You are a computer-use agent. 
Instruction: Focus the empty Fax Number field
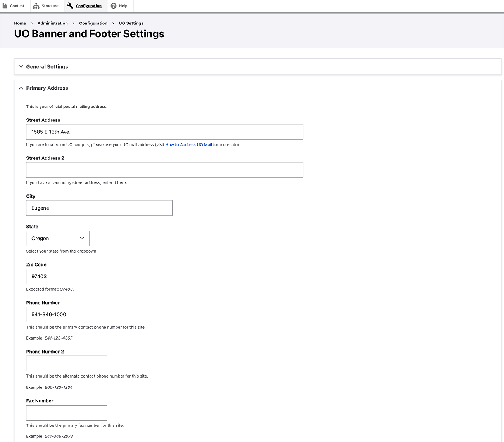tap(66, 413)
